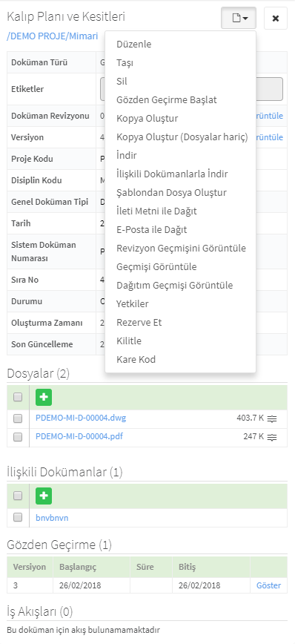Viewport: 295px width, 644px height.
Task: Check the PDEMO-MI-D-00004.pdf file checkbox
Action: [x=18, y=438]
